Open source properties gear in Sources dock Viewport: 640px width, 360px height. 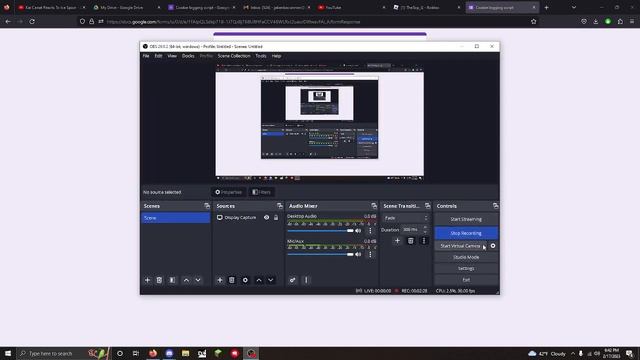pyautogui.click(x=245, y=280)
